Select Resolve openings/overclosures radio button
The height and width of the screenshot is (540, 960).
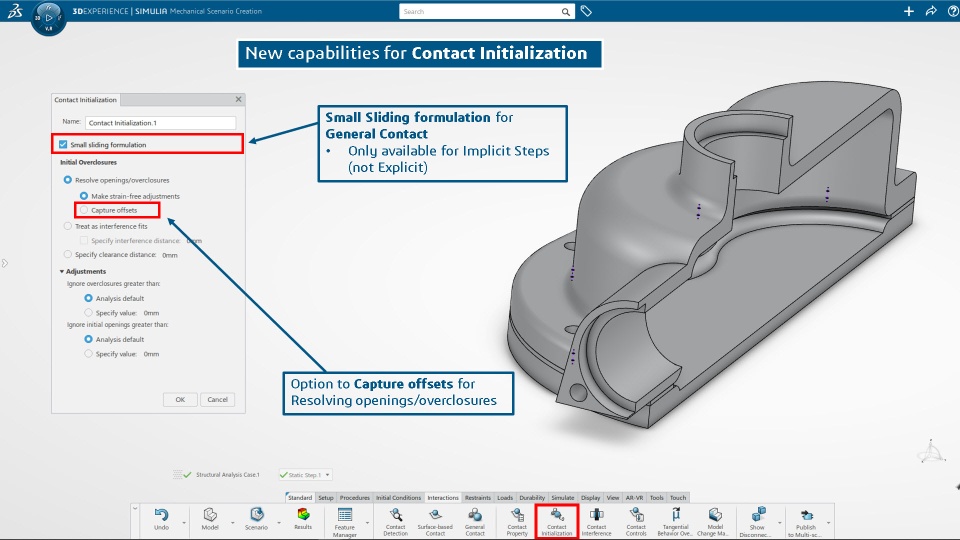(x=68, y=180)
